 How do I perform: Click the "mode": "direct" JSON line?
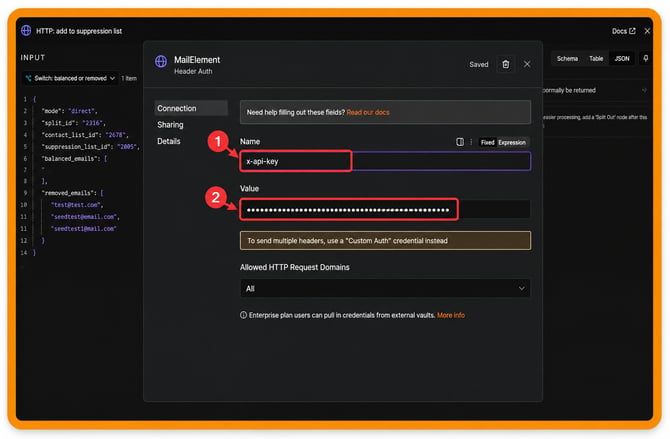69,111
